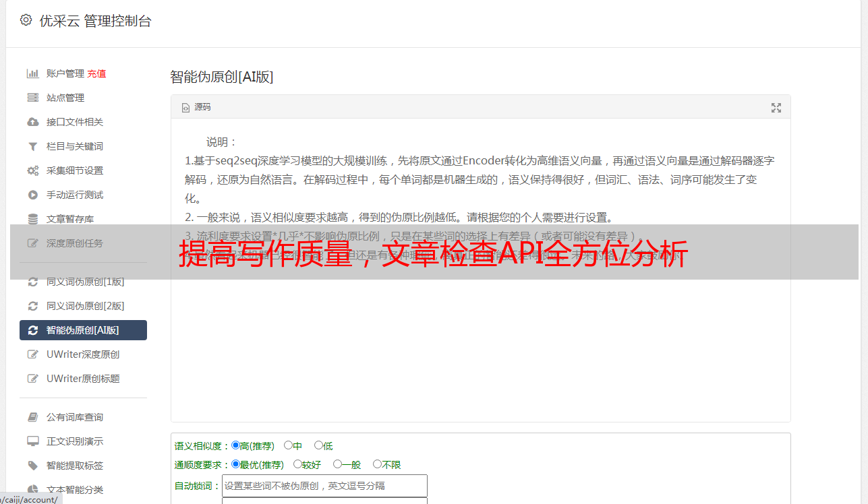Click the edit icon for UWriter原创标题
Screen dimensions: 868x504
tap(32, 379)
